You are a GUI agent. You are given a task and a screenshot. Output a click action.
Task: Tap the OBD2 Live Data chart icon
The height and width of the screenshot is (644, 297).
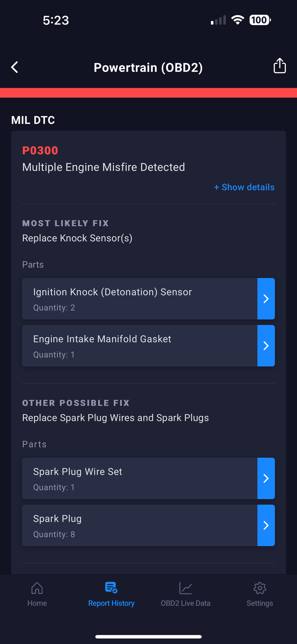[186, 588]
